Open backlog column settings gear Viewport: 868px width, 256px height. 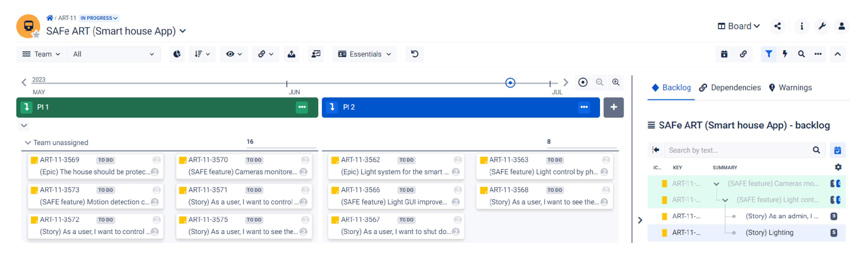(x=838, y=167)
